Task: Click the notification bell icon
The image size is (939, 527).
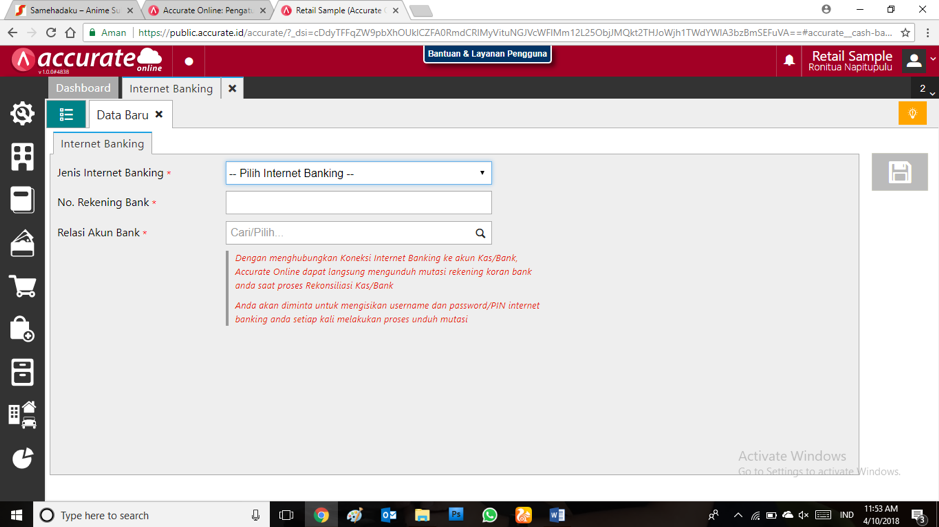Action: (x=789, y=60)
